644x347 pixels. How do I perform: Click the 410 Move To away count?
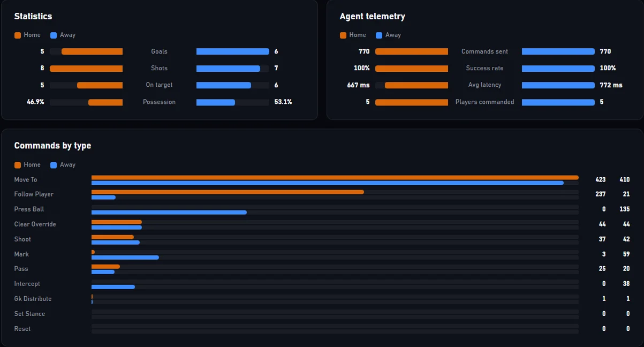[x=624, y=180]
